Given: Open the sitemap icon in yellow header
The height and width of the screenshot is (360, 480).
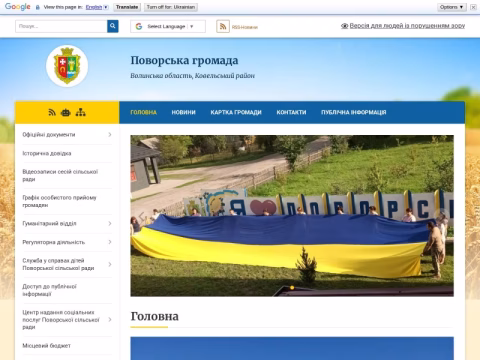Looking at the screenshot, I should coord(80,112).
